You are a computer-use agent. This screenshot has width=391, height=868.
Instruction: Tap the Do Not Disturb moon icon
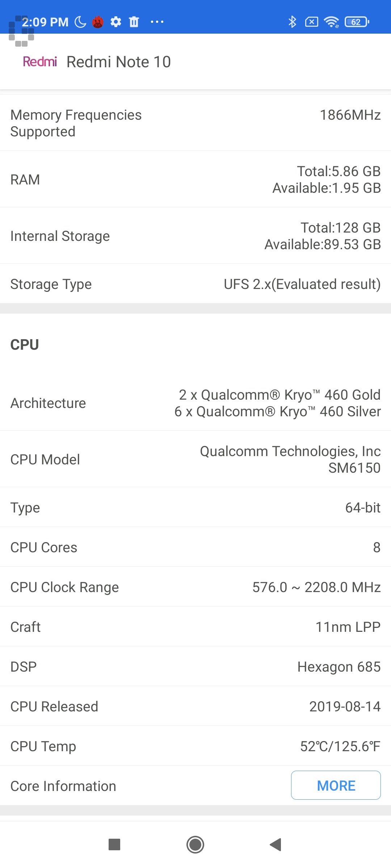[x=80, y=22]
